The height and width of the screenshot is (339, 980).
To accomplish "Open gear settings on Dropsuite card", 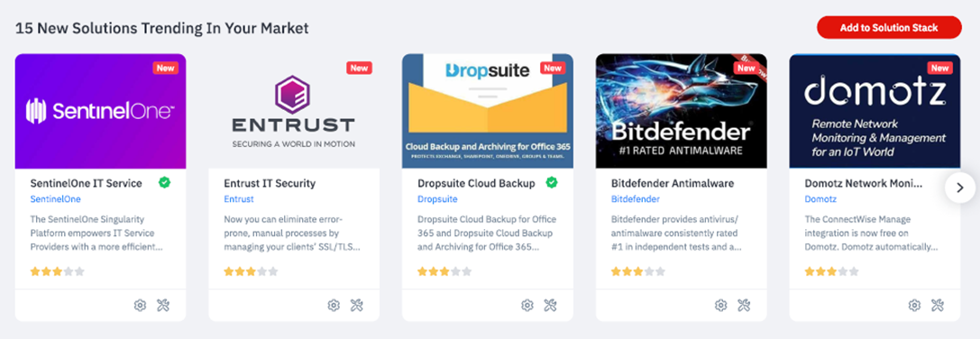I will coord(527,306).
